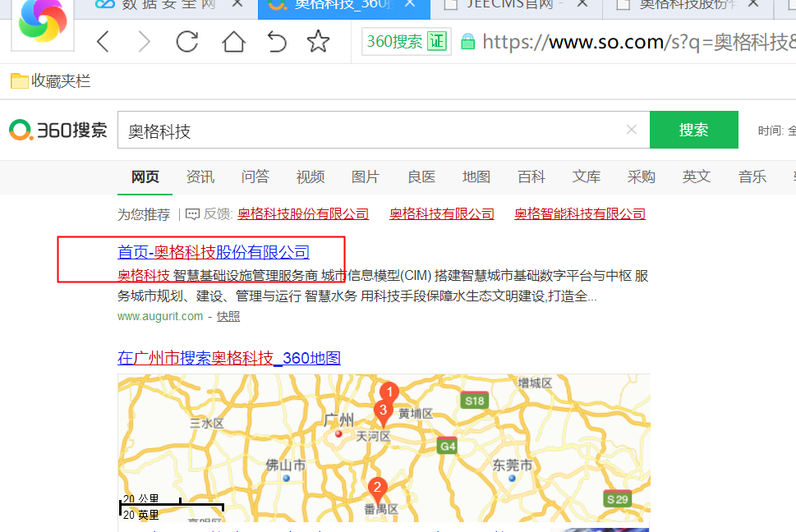Viewport: 796px width, 532px height.
Task: Click the undo restore arrow icon
Action: 277,42
